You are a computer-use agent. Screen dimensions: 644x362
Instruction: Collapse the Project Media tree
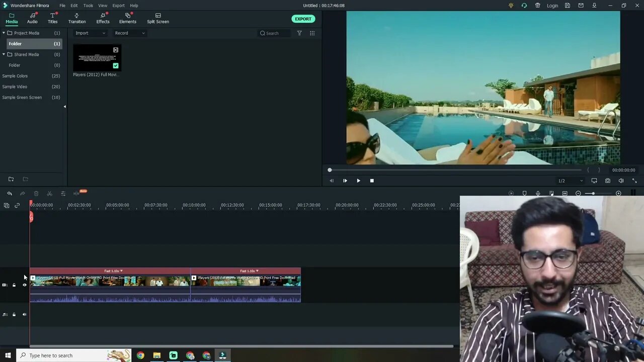[x=4, y=33]
